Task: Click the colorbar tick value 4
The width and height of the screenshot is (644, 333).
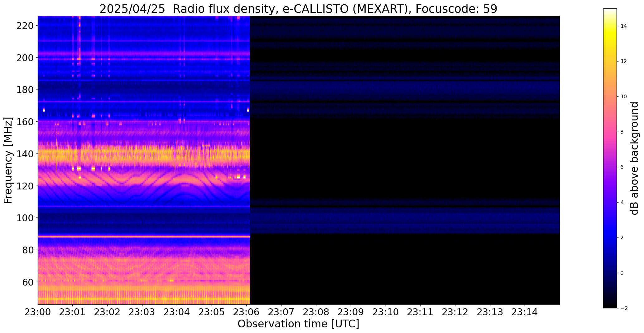Action: (622, 203)
